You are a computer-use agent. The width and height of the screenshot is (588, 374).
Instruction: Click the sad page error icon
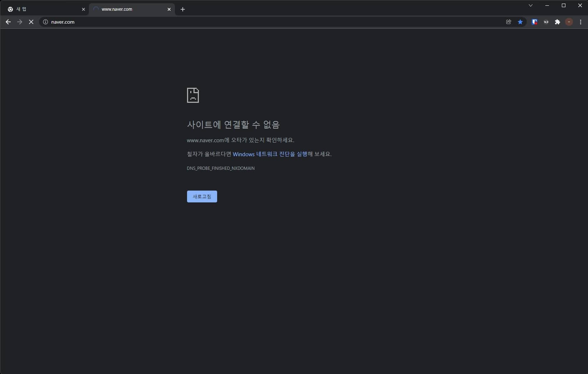(193, 95)
